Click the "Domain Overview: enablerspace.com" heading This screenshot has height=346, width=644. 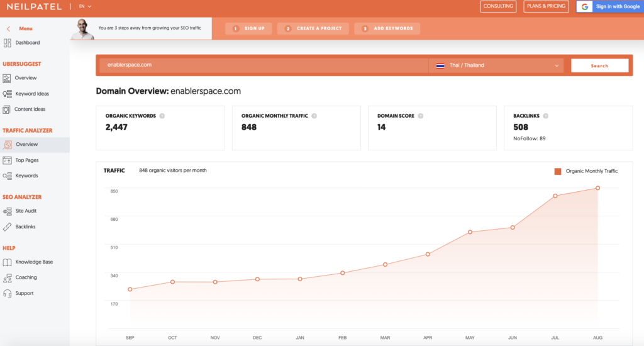(169, 91)
